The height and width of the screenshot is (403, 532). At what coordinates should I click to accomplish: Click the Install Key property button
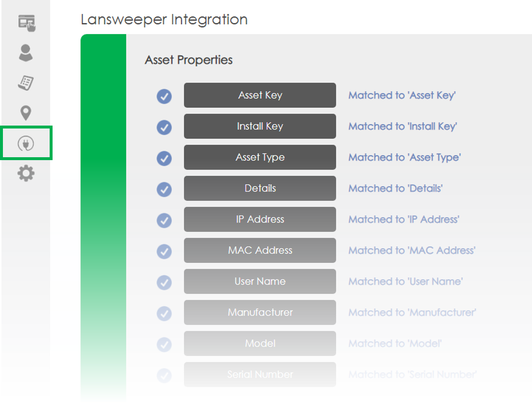coord(260,126)
